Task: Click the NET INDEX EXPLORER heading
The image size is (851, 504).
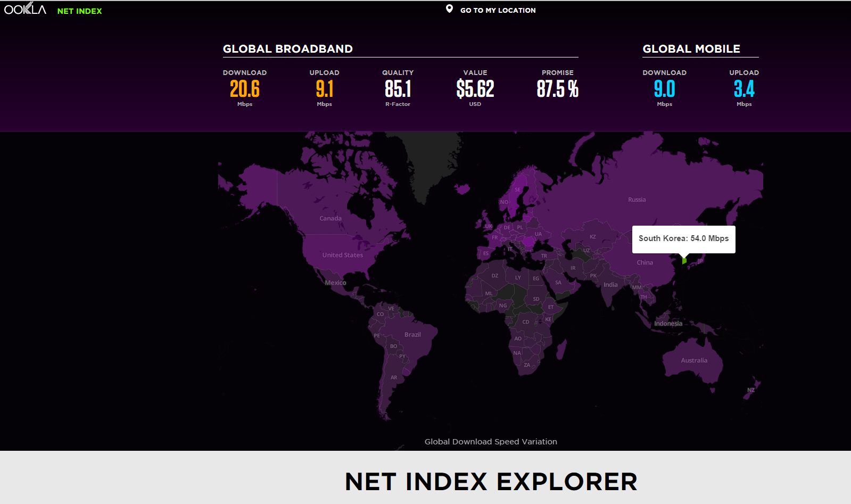Action: coord(491,482)
